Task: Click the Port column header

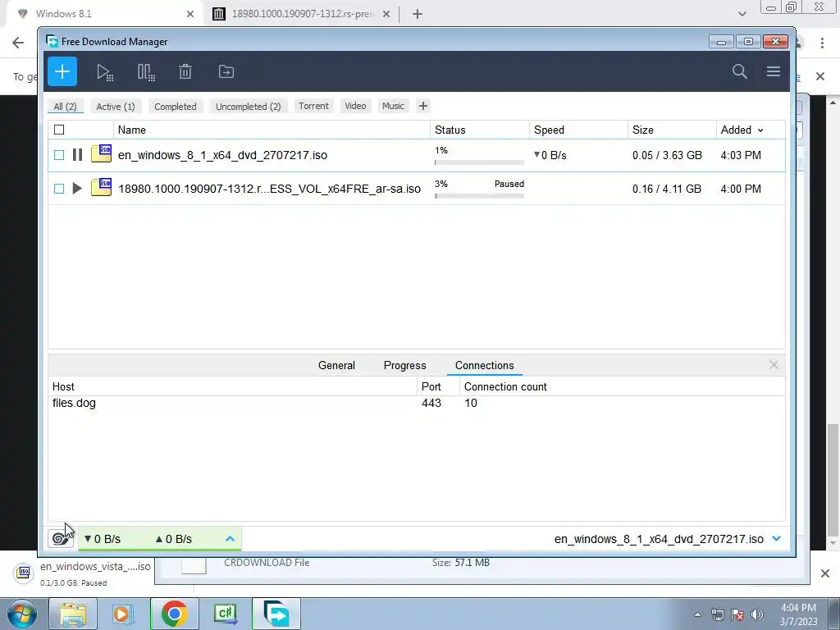Action: (438, 387)
